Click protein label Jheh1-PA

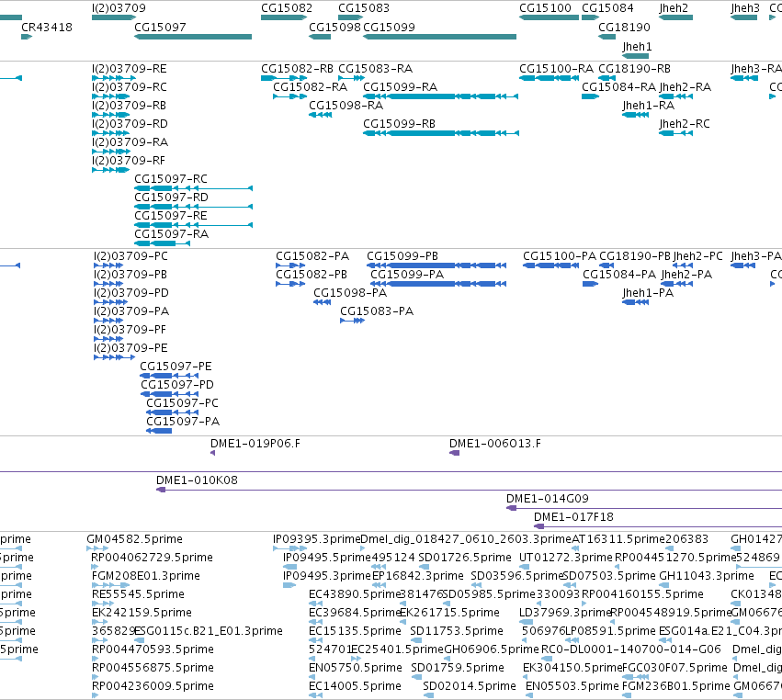[648, 293]
